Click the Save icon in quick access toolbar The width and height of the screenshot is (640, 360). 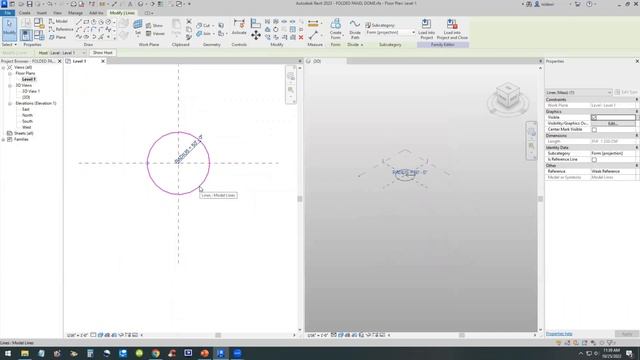pyautogui.click(x=29, y=4)
